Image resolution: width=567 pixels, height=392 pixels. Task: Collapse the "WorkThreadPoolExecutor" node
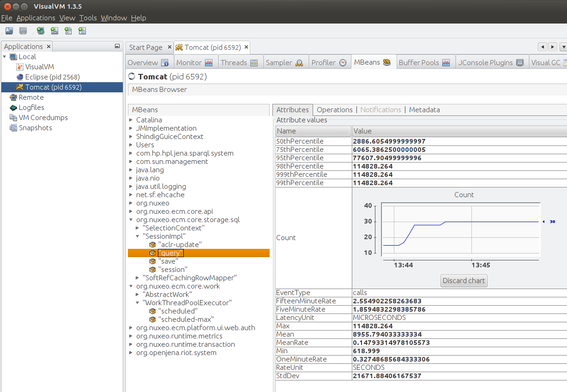[x=138, y=303]
